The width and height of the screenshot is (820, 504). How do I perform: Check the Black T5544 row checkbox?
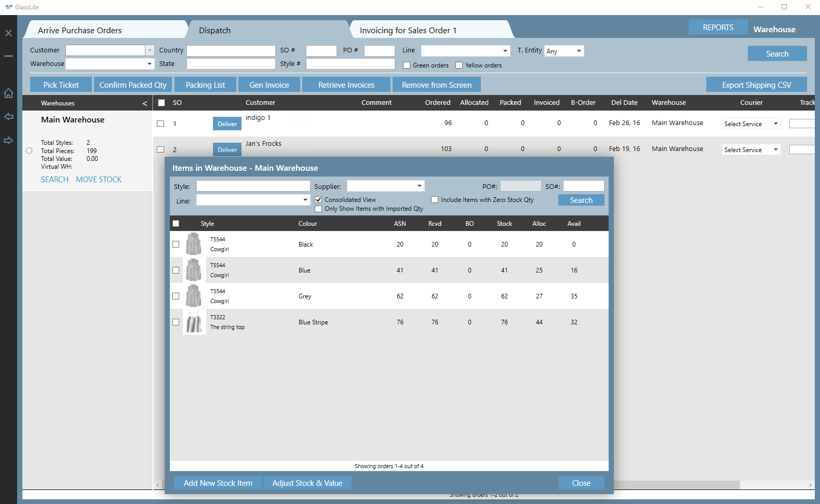click(176, 244)
